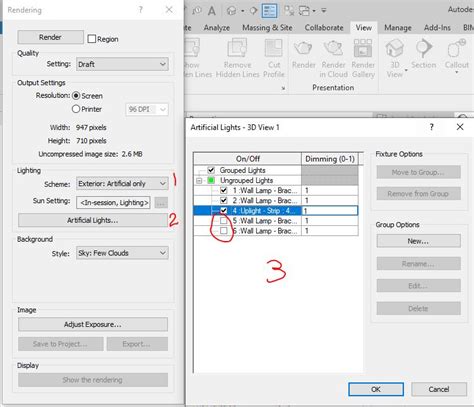Click the Move to Group... button
Screen dimensions: 474x407
[x=418, y=172]
